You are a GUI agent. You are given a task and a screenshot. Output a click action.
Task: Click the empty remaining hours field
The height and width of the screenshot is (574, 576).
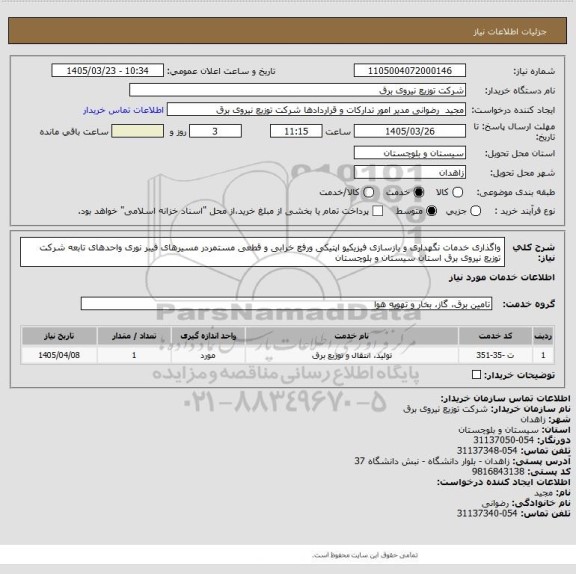[137, 131]
